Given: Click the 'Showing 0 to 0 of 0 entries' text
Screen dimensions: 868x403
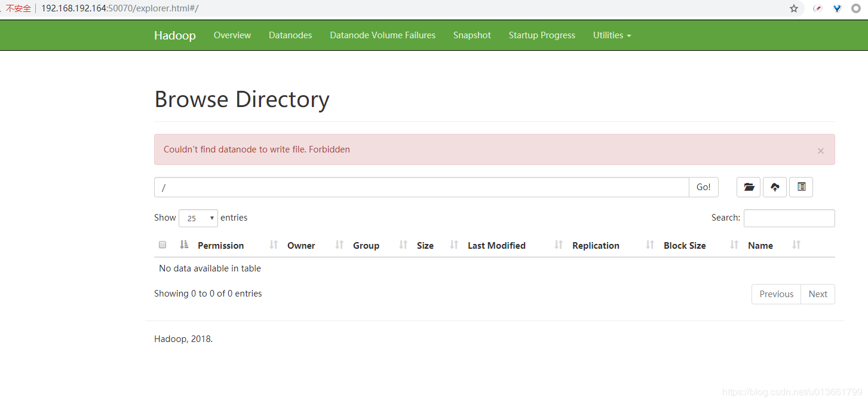Looking at the screenshot, I should (x=208, y=294).
